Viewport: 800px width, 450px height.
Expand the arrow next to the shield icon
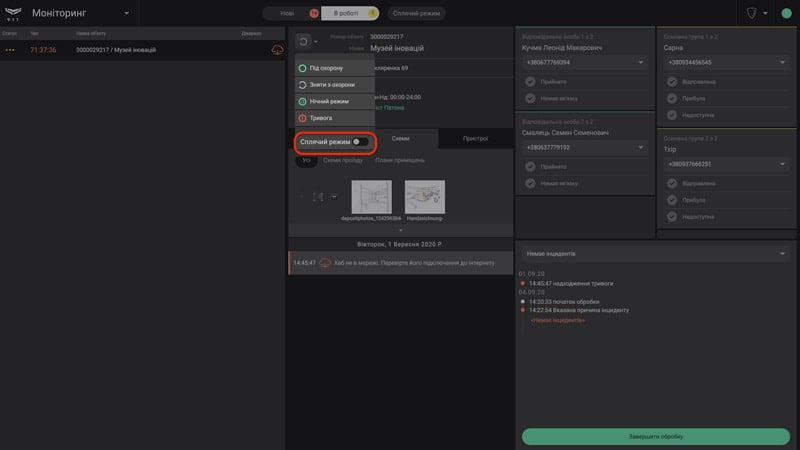(765, 13)
